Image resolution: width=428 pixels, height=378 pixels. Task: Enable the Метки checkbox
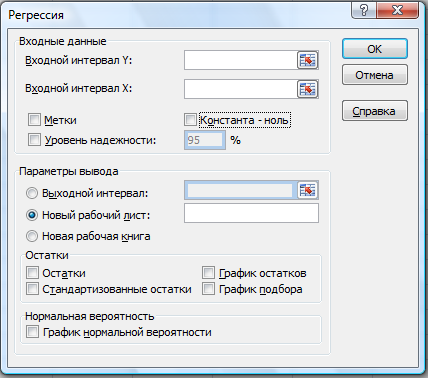[34, 120]
